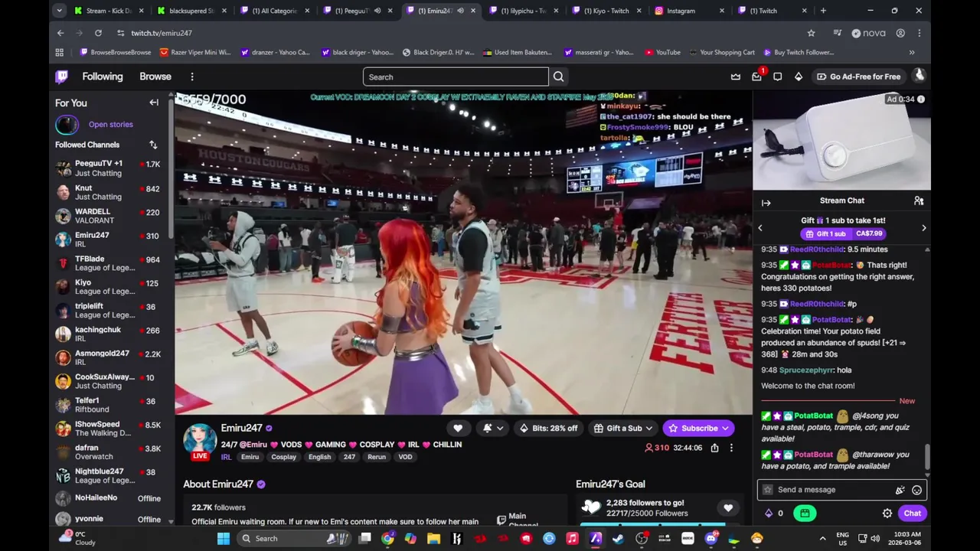The width and height of the screenshot is (980, 551).
Task: Open stream three-dot more options
Action: point(731,448)
